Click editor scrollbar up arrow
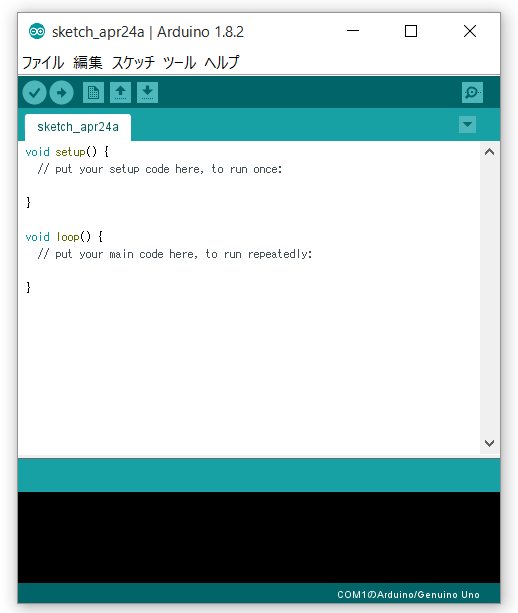The height and width of the screenshot is (613, 518). coord(489,152)
